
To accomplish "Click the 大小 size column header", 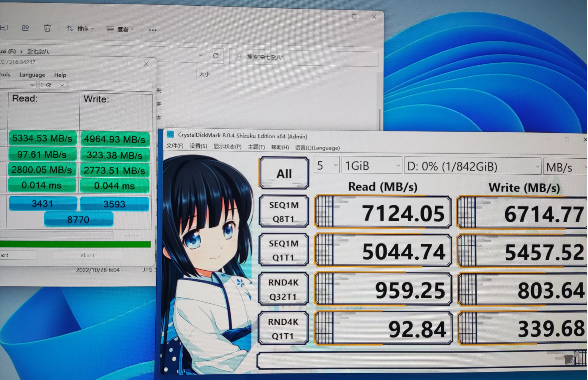I will pos(204,74).
